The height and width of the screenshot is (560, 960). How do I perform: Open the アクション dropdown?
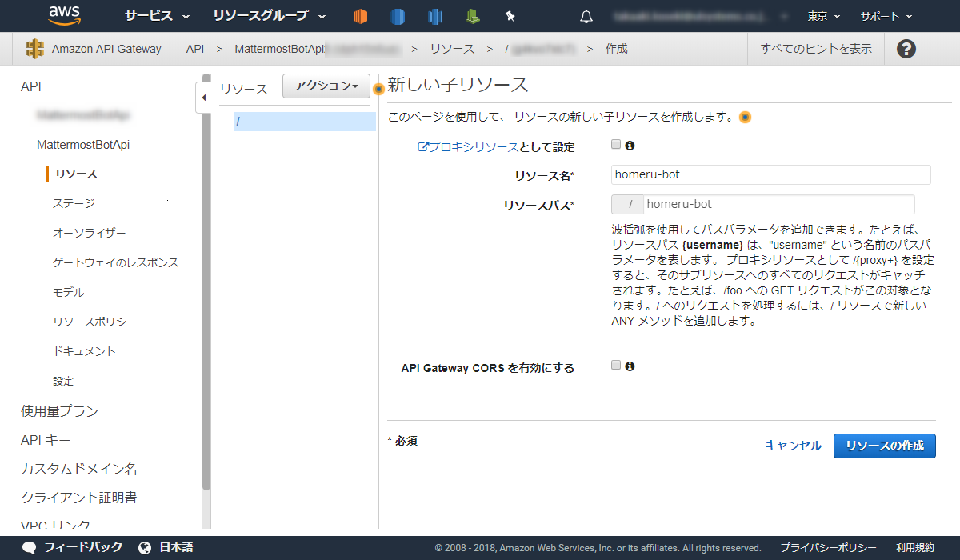[326, 86]
